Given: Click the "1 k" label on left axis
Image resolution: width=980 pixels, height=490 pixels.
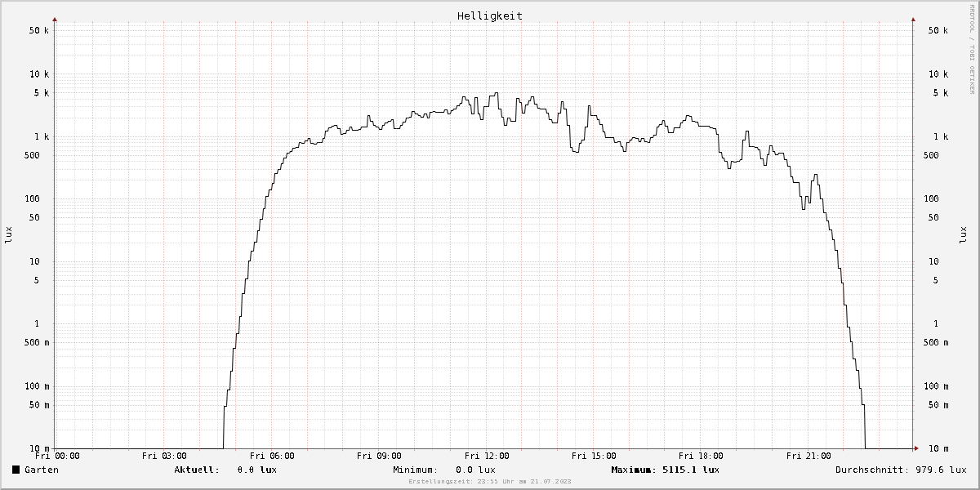Looking at the screenshot, I should pos(40,136).
